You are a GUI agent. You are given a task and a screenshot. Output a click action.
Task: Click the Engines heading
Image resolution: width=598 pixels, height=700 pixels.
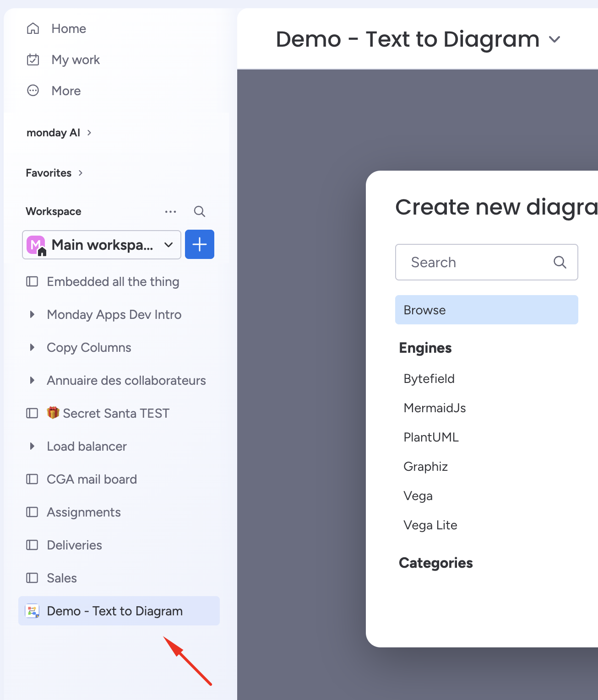[425, 348]
